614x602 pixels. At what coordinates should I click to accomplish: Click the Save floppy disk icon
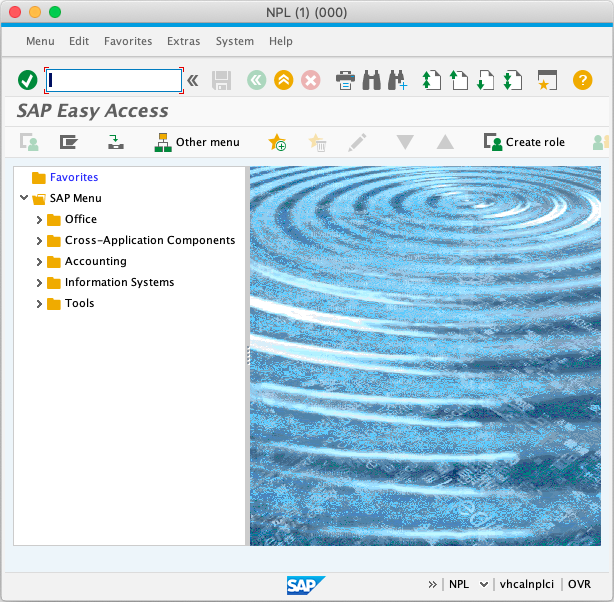coord(221,80)
